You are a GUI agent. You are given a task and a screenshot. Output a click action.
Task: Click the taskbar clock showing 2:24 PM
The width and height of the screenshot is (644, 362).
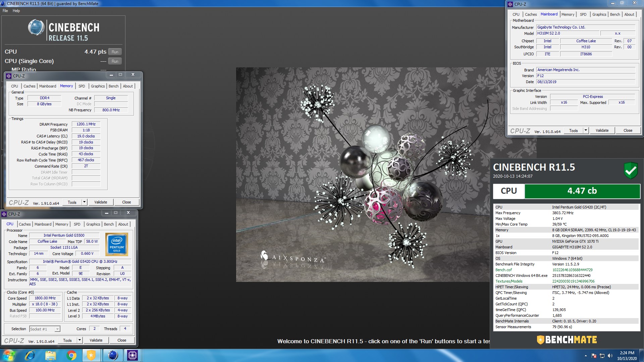(627, 356)
